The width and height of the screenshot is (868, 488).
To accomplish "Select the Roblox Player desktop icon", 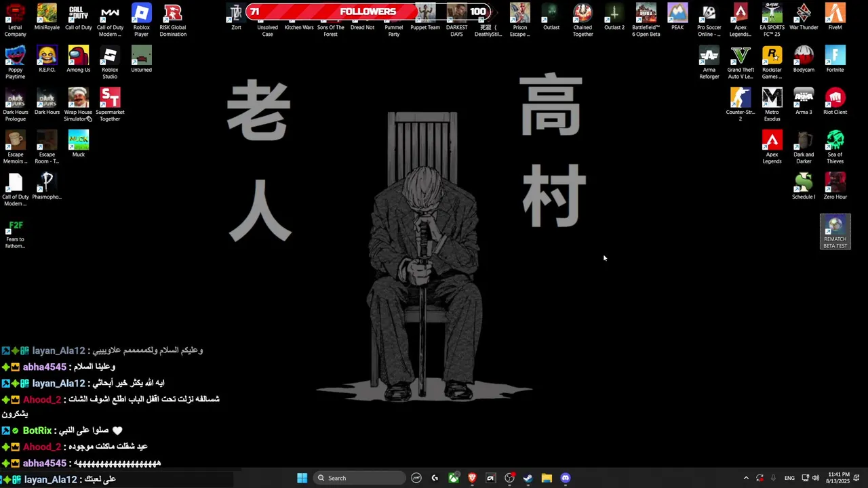I will (x=141, y=20).
